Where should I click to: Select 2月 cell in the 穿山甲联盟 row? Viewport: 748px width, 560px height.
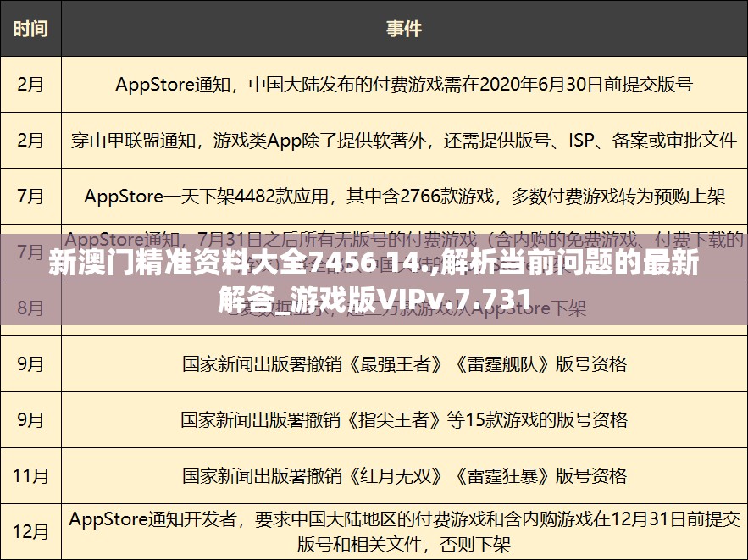pos(30,141)
